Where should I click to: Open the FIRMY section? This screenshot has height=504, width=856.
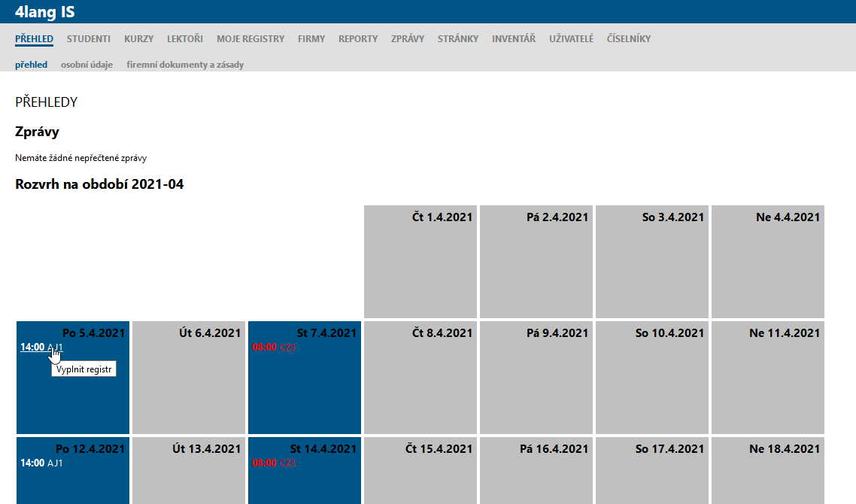tap(311, 39)
